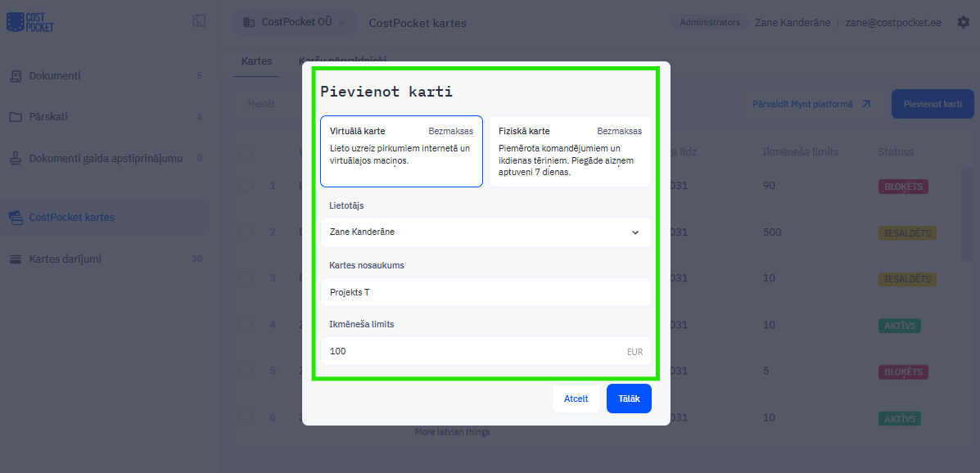Click the chevron arrow in Zane Kanderāne field
The width and height of the screenshot is (980, 473).
click(x=635, y=232)
